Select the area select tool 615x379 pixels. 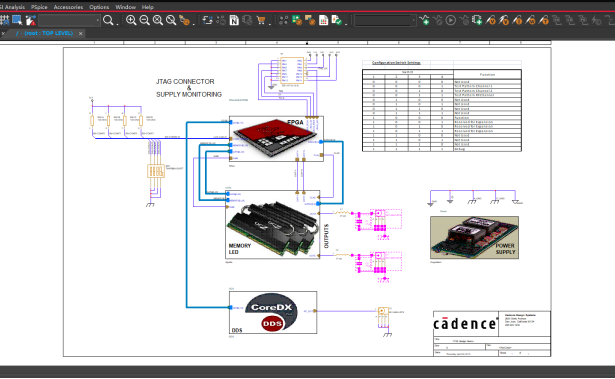click(x=17, y=20)
